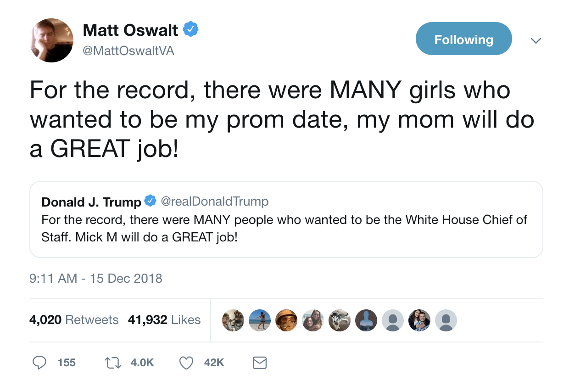Toggle the like heart off after liking
569x392 pixels.
pos(186,363)
